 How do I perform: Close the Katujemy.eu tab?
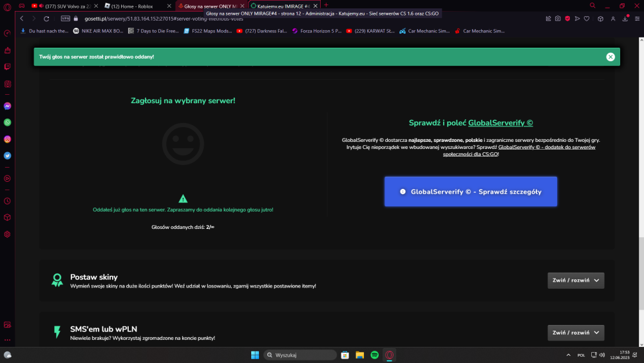tap(316, 6)
